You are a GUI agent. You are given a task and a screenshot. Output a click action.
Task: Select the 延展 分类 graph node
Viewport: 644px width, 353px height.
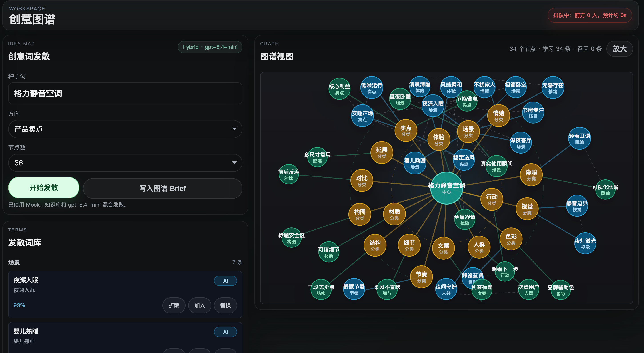(382, 153)
